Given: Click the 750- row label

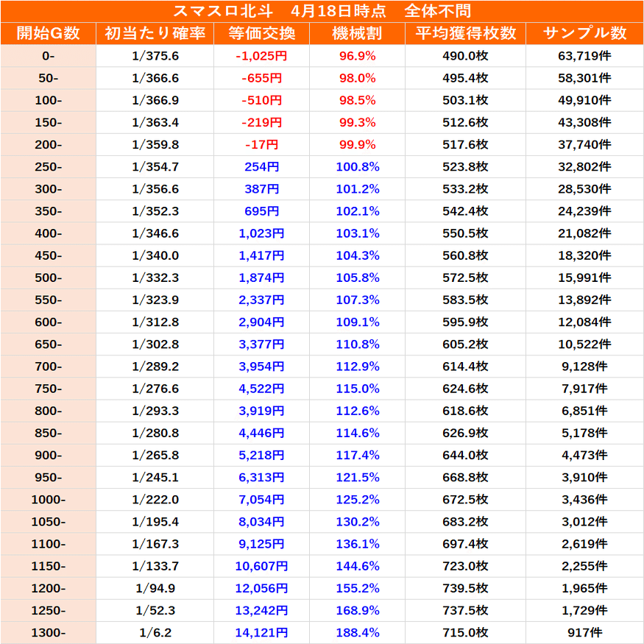Looking at the screenshot, I should point(48,389).
